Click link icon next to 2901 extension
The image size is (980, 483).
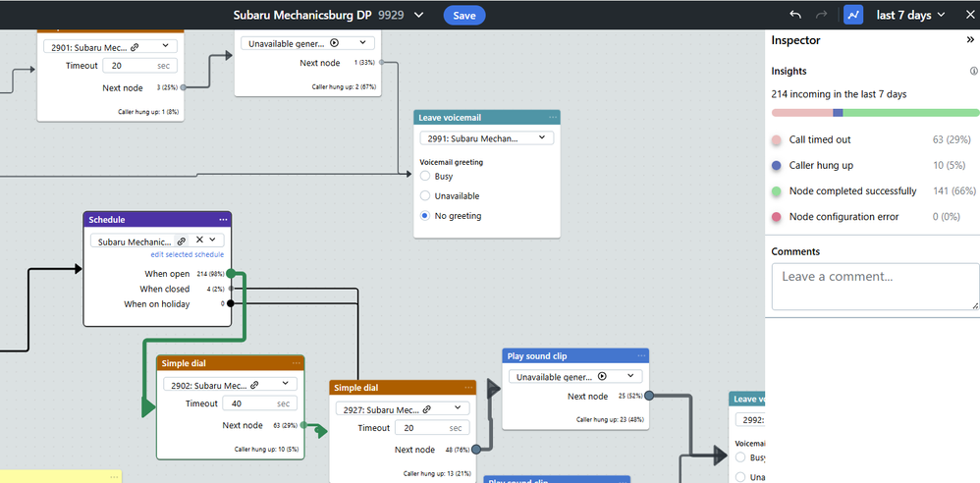pyautogui.click(x=135, y=46)
